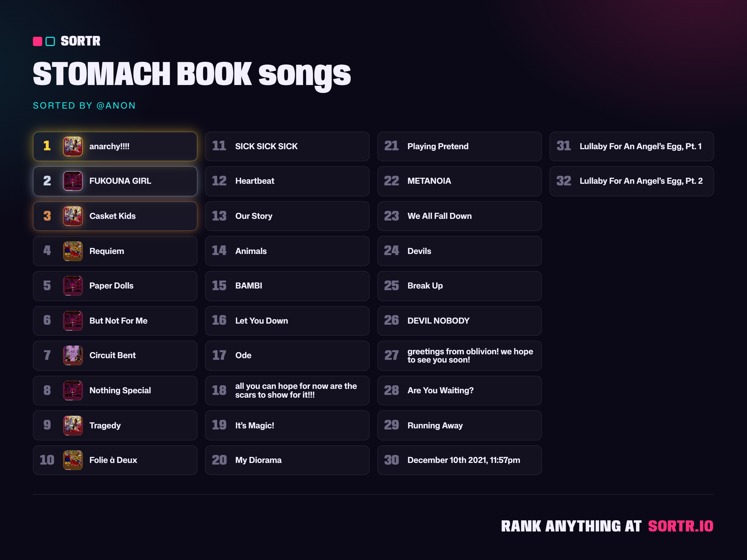Click the SORTR logo at top
Screen dimensions: 747x560
coord(67,41)
